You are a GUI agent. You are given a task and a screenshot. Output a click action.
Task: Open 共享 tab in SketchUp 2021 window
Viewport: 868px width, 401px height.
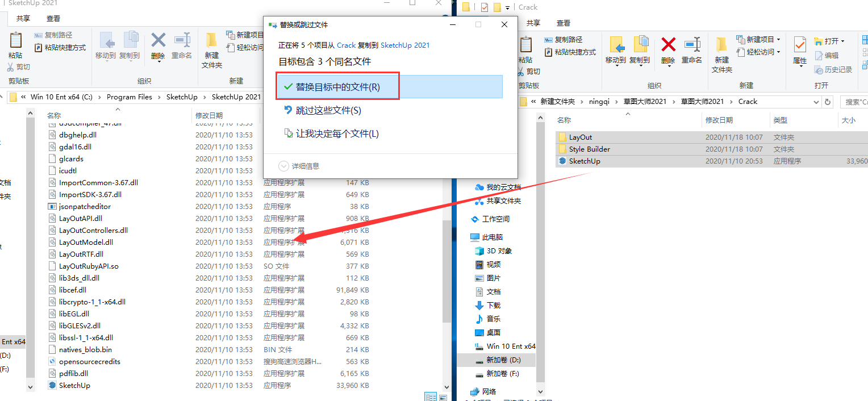point(23,19)
